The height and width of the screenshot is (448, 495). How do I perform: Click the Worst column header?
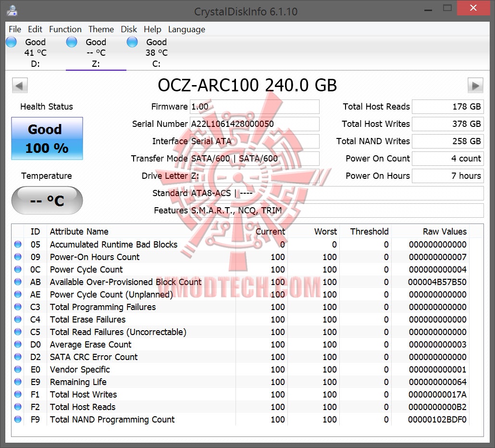pos(313,231)
